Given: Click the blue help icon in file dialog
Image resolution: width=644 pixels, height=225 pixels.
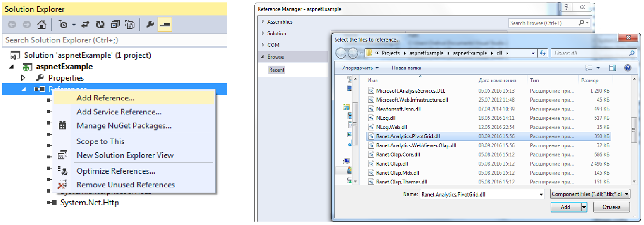Looking at the screenshot, I should pyautogui.click(x=628, y=68).
